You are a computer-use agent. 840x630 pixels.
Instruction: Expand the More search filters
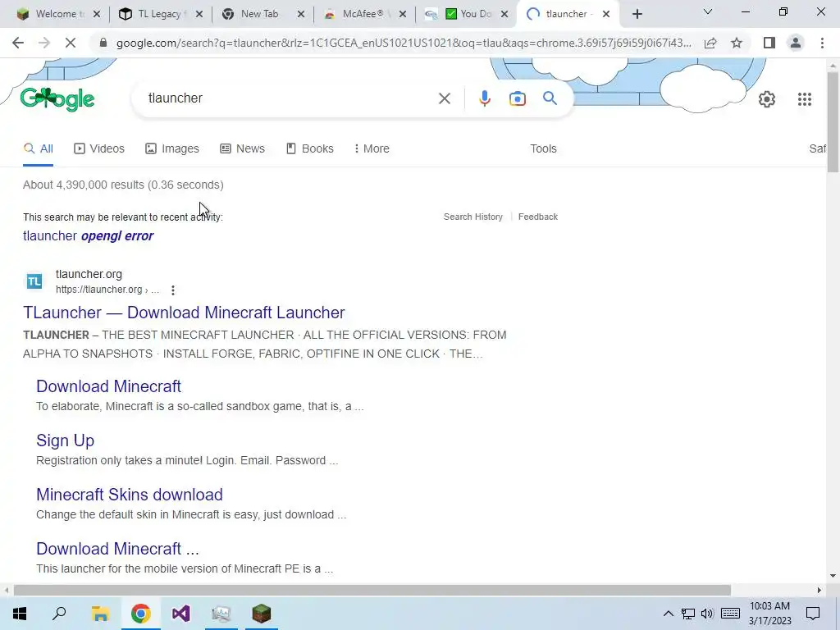pyautogui.click(x=372, y=148)
